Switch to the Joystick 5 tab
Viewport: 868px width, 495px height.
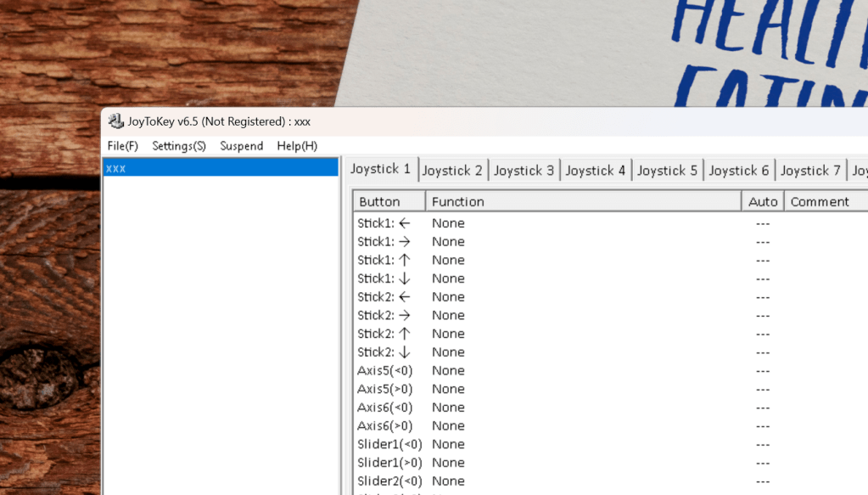[x=667, y=171]
